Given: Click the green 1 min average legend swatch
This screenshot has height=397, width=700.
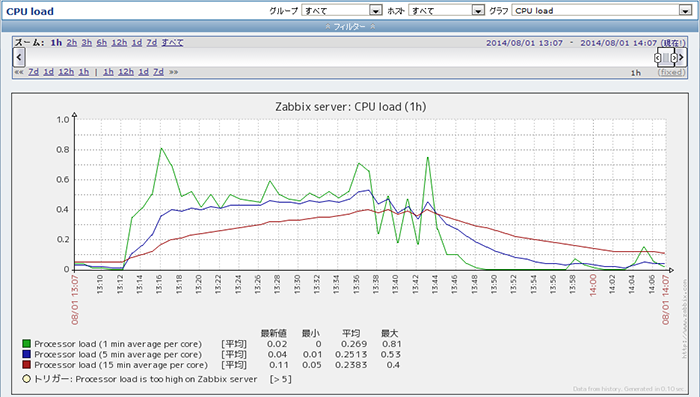Looking at the screenshot, I should 27,343.
